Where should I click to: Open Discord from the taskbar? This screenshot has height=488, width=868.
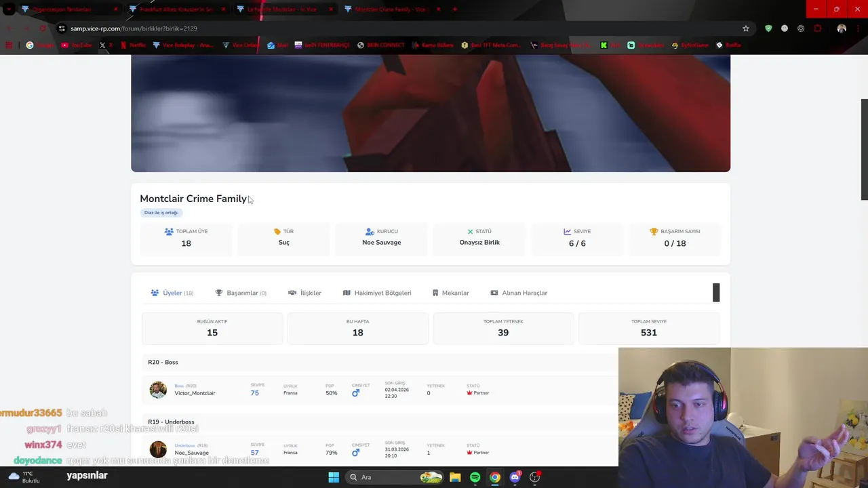click(x=515, y=477)
